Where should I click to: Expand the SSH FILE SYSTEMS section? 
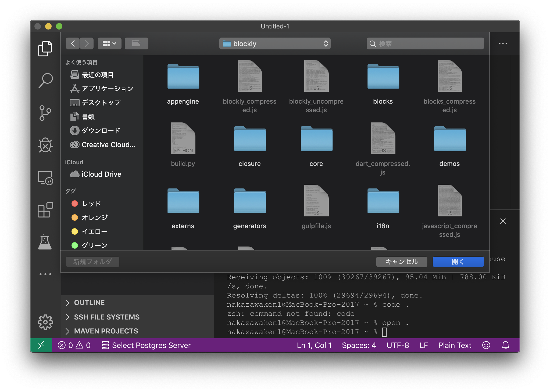(x=106, y=317)
